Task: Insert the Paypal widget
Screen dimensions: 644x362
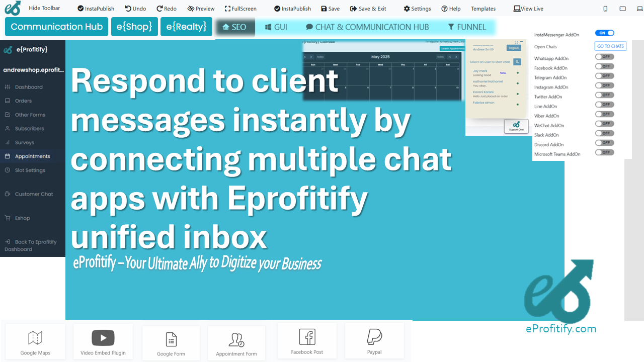Action: (374, 341)
